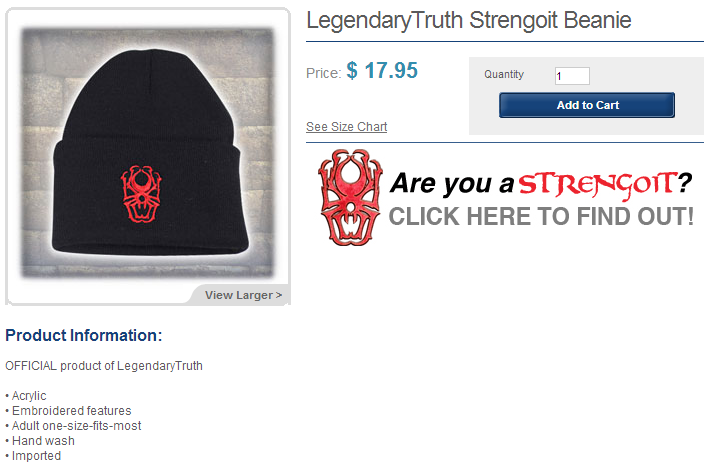Screen dimensions: 719x469
Task: Click the Acrylic bullet item
Action: click(x=26, y=396)
